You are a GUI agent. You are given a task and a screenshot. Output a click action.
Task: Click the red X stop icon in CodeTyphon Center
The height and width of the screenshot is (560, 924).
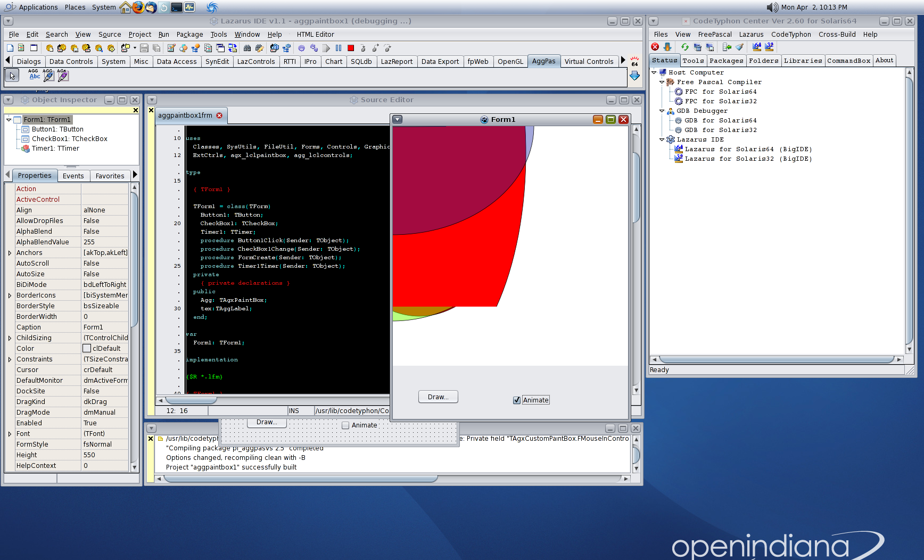pos(655,47)
